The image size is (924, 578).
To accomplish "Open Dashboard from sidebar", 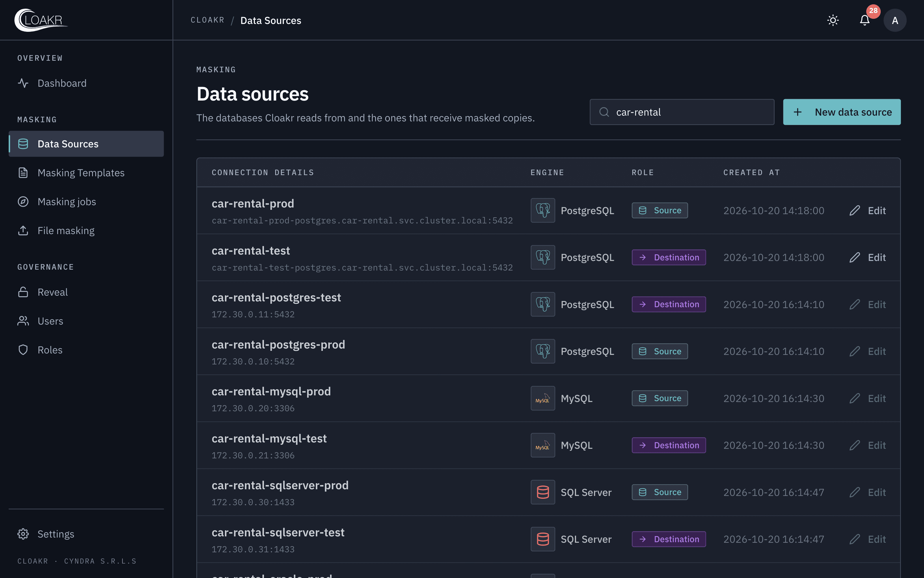I will click(x=86, y=83).
